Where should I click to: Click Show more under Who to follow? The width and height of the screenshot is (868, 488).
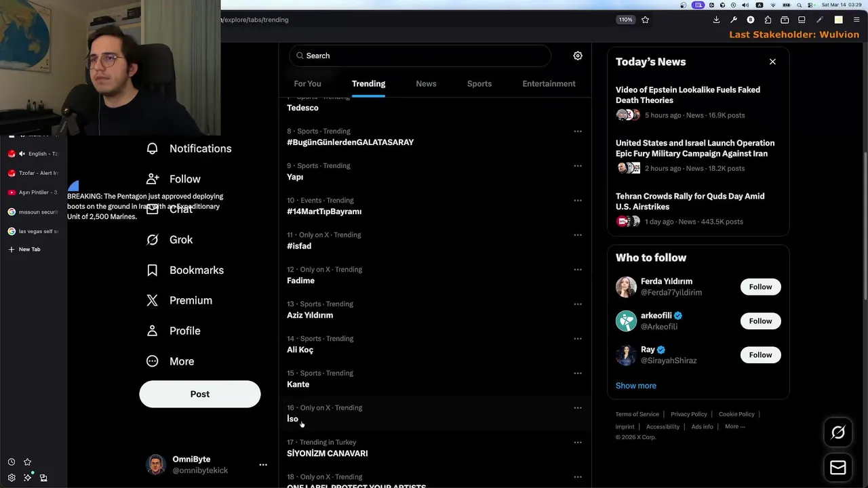(636, 386)
